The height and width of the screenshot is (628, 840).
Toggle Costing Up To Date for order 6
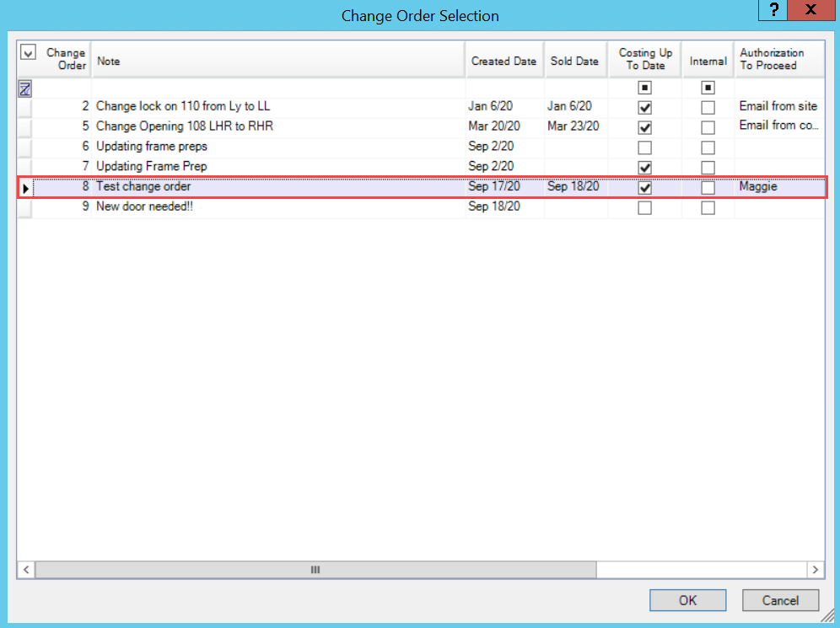pyautogui.click(x=644, y=148)
